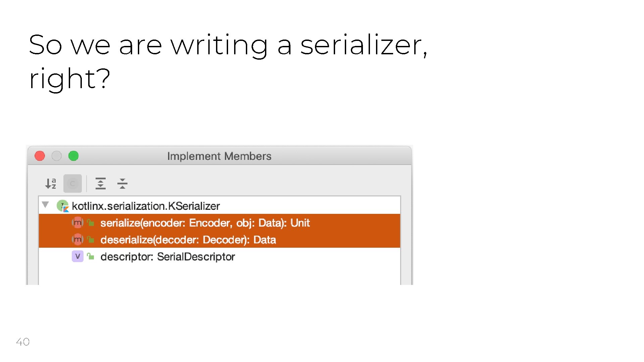Viewport: 644px width, 362px height.
Task: Select the kotlinx.serialization.KSerializer row
Action: point(146,206)
